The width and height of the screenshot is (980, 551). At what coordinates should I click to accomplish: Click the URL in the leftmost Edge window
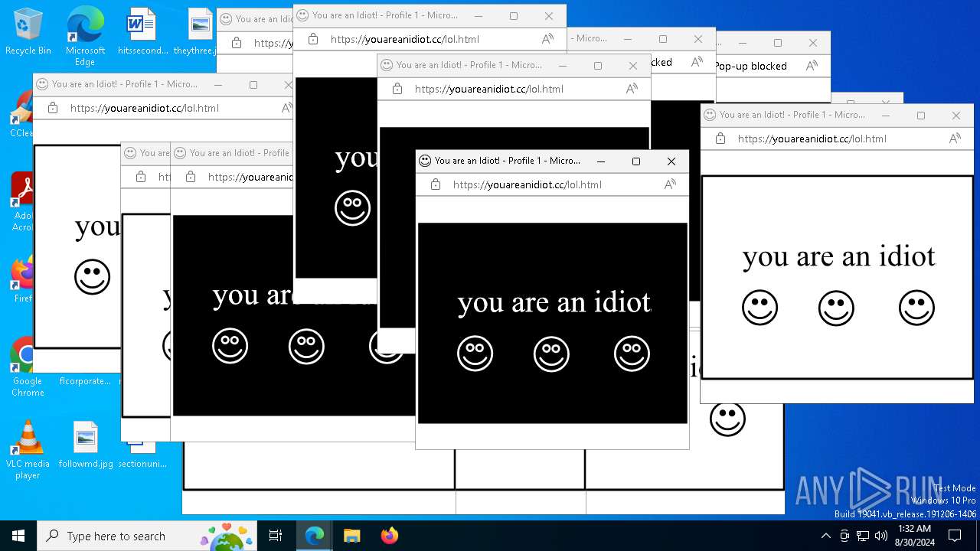click(x=145, y=108)
